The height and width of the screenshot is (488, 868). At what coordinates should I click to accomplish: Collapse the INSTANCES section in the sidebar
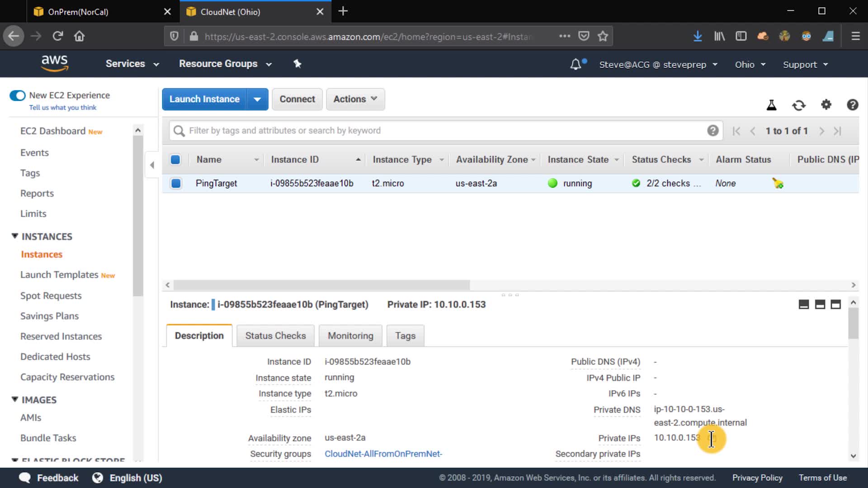coord(15,236)
